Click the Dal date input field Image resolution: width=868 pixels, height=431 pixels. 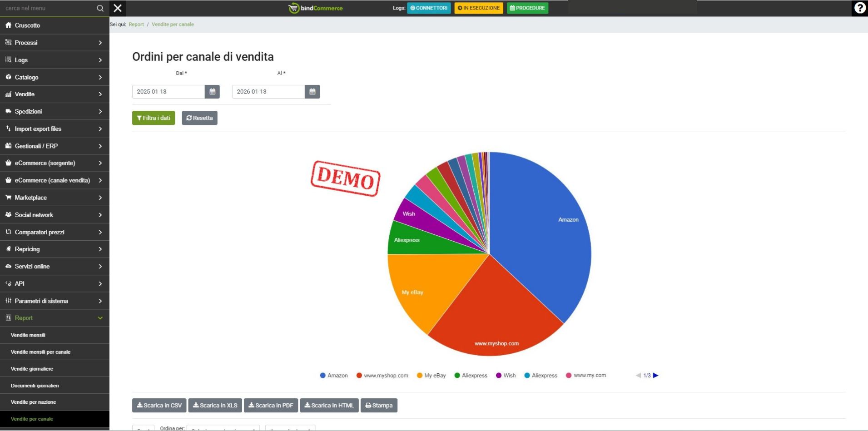(168, 92)
